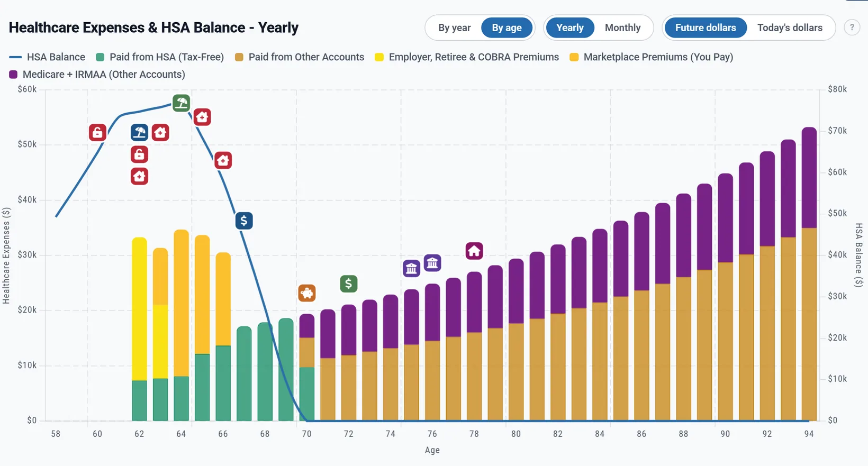Click the red medical house icon right of blue umbrella
Screen dimensions: 868x466
(160, 132)
